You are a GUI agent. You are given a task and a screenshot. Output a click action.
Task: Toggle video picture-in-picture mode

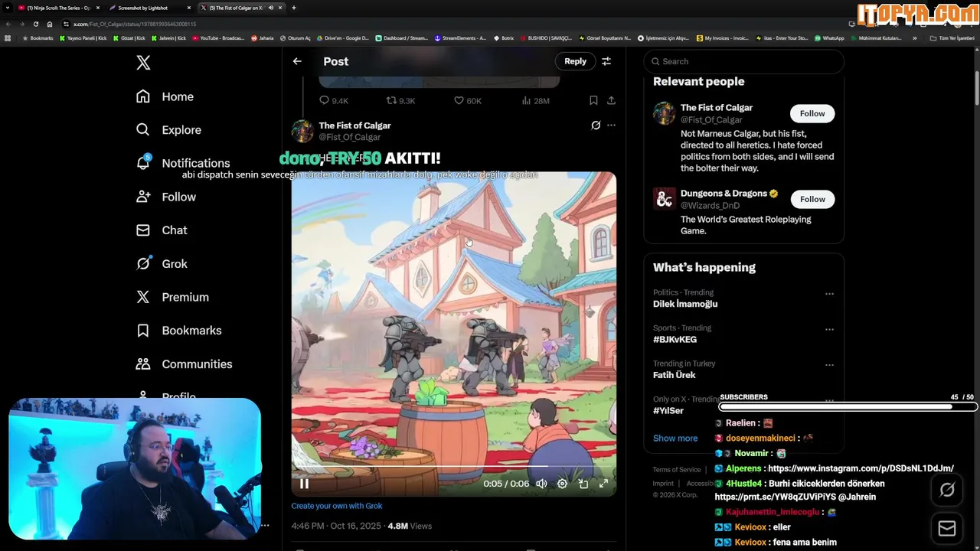pyautogui.click(x=583, y=484)
